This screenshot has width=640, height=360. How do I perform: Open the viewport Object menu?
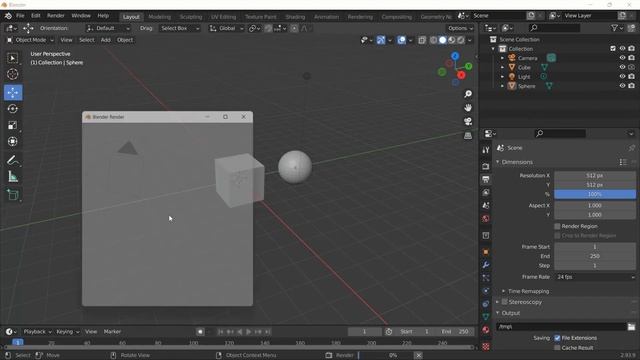(125, 40)
